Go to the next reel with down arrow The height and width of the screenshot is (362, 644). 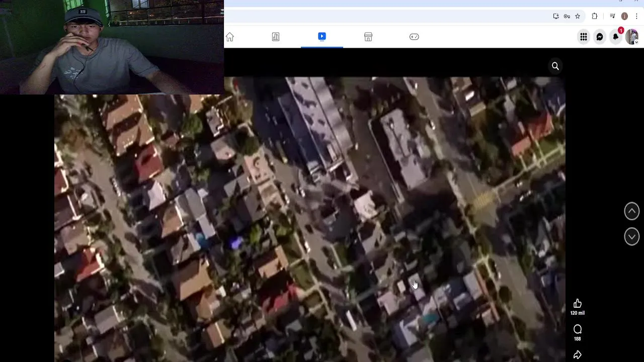[632, 236]
